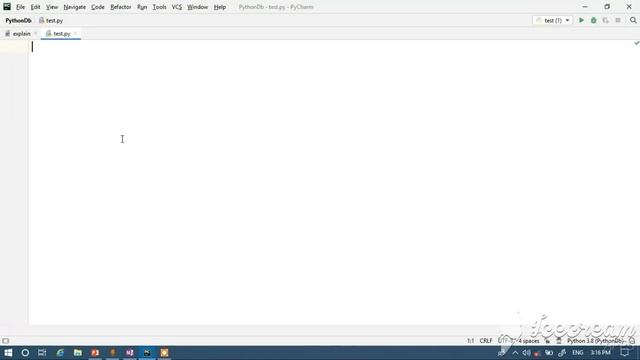The image size is (640, 360).
Task: Change UTF-8 file encoding in status bar
Action: pos(505,341)
